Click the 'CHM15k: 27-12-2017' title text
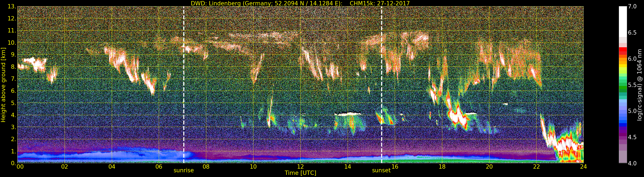The height and width of the screenshot is (177, 644). [x=380, y=3]
